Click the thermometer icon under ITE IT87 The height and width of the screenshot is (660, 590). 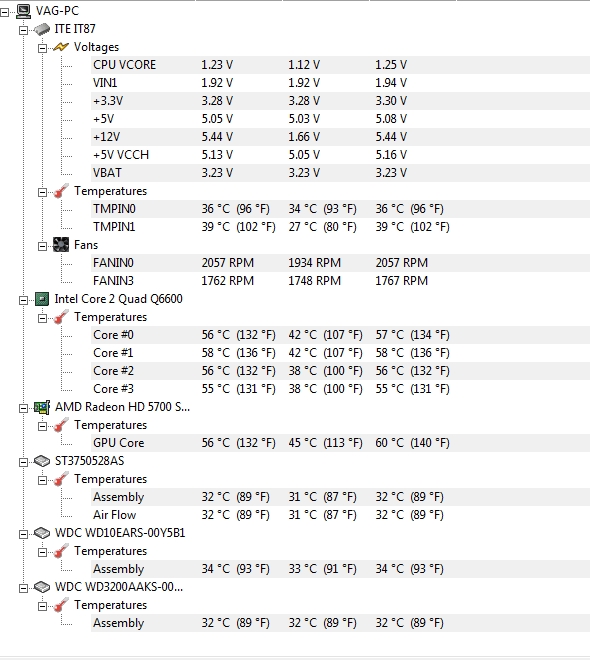(x=61, y=191)
